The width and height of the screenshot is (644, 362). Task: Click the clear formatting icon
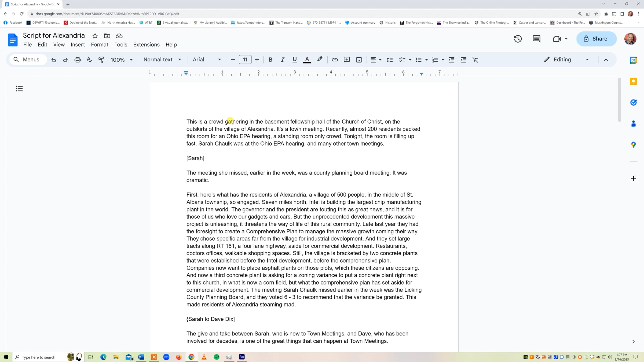(475, 60)
